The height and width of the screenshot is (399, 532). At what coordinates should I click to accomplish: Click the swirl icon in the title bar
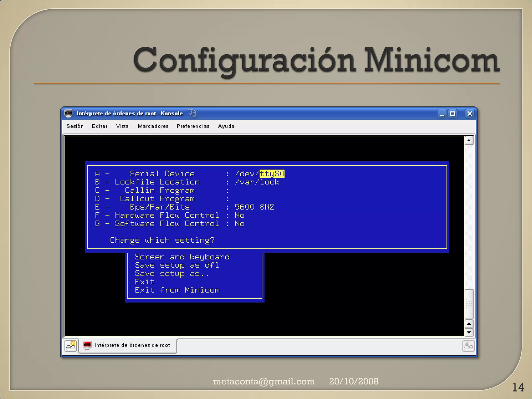tap(192, 113)
